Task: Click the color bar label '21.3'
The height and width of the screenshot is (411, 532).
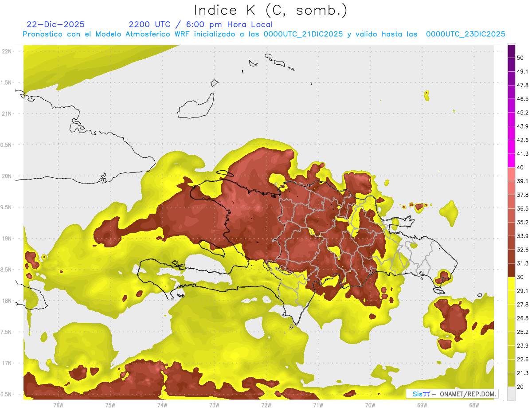Action: [522, 373]
